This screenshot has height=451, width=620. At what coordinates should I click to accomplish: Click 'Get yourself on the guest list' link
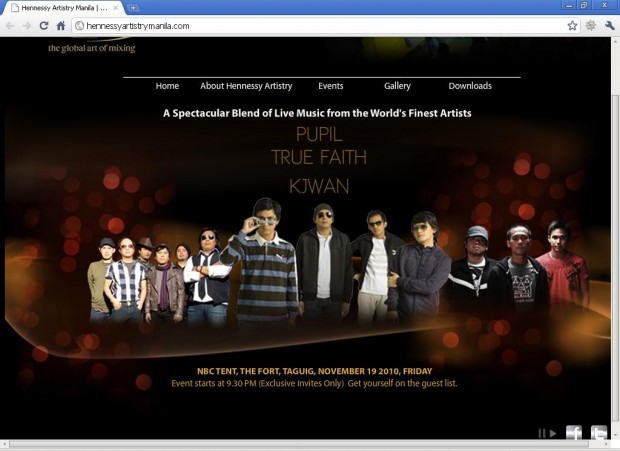click(403, 383)
